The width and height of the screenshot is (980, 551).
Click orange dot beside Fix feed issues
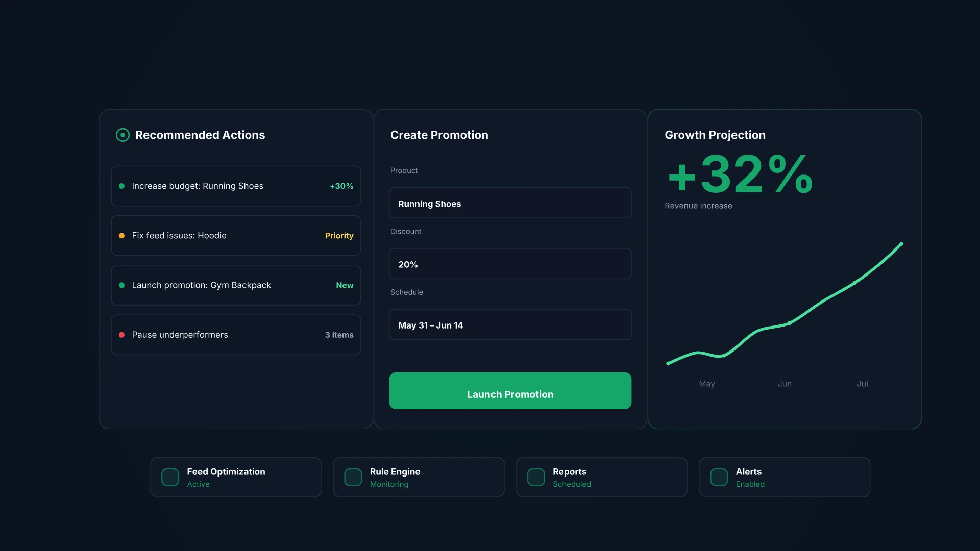[121, 236]
